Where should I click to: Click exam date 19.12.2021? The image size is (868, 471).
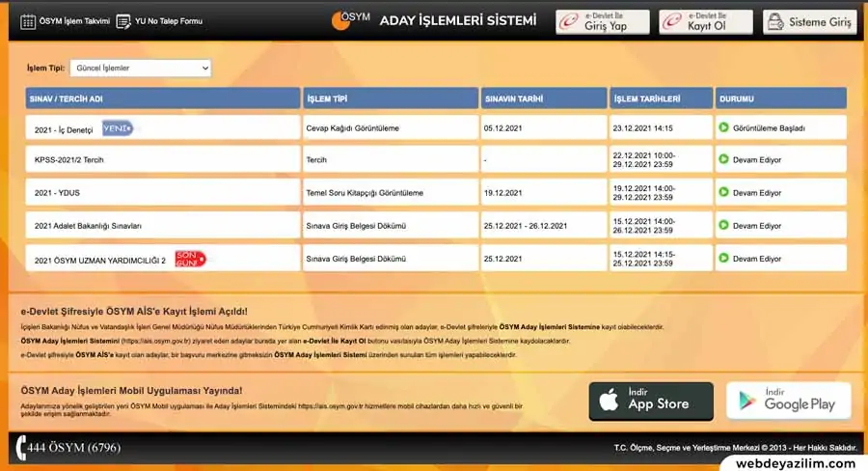[x=502, y=193]
